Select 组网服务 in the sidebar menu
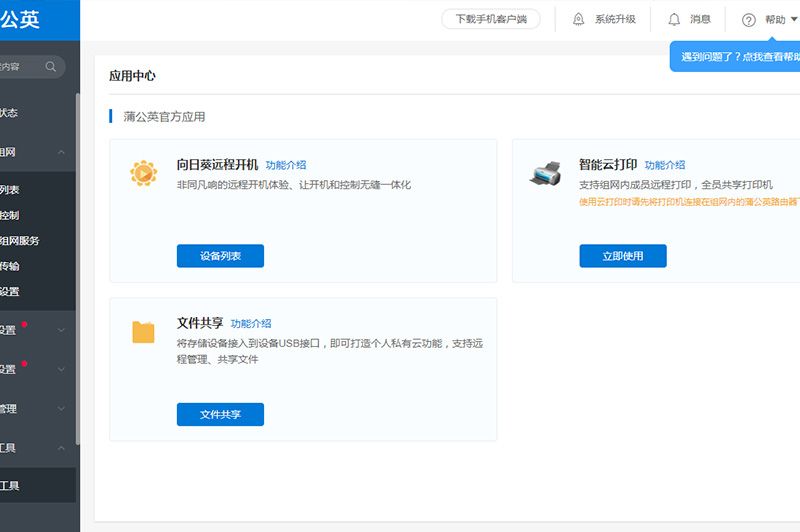The image size is (800, 532). click(20, 241)
